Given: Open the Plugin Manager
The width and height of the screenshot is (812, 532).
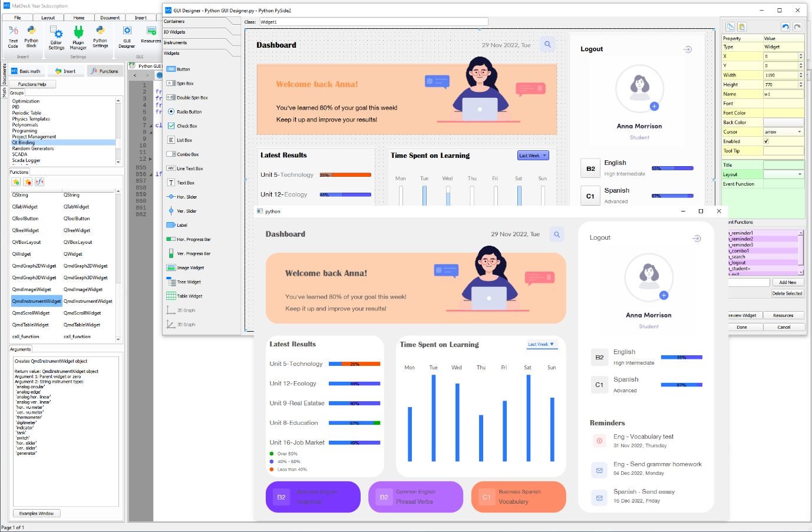Looking at the screenshot, I should click(x=78, y=37).
